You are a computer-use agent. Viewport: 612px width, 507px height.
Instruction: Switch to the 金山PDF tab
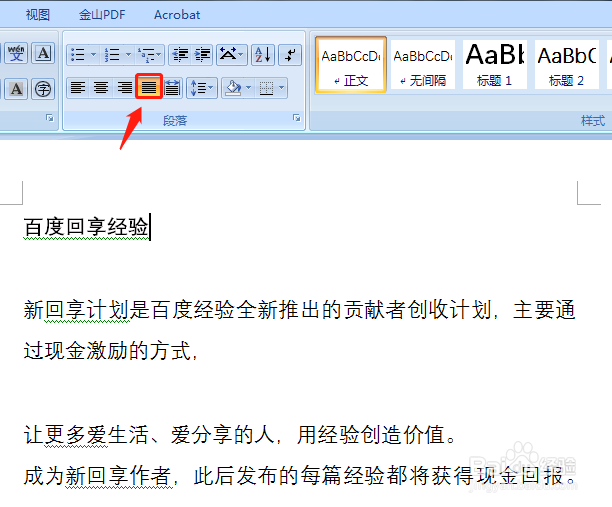(102, 15)
